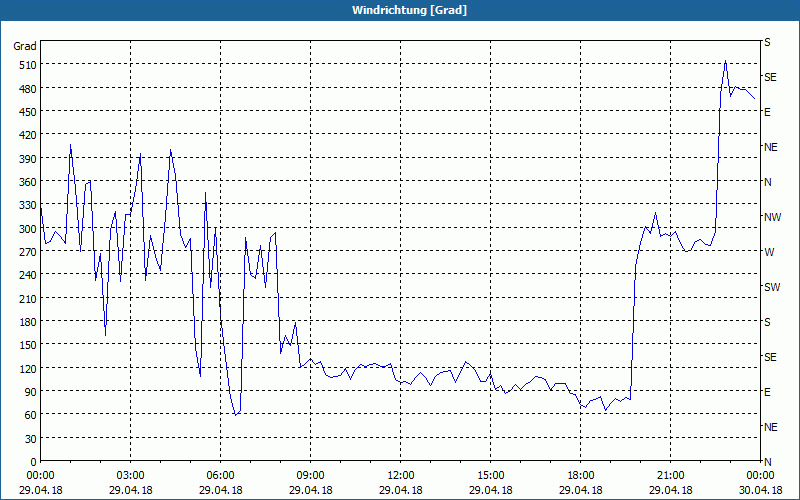Click the E label beside the 90 gridline
Screen dimensions: 800x500
767,392
